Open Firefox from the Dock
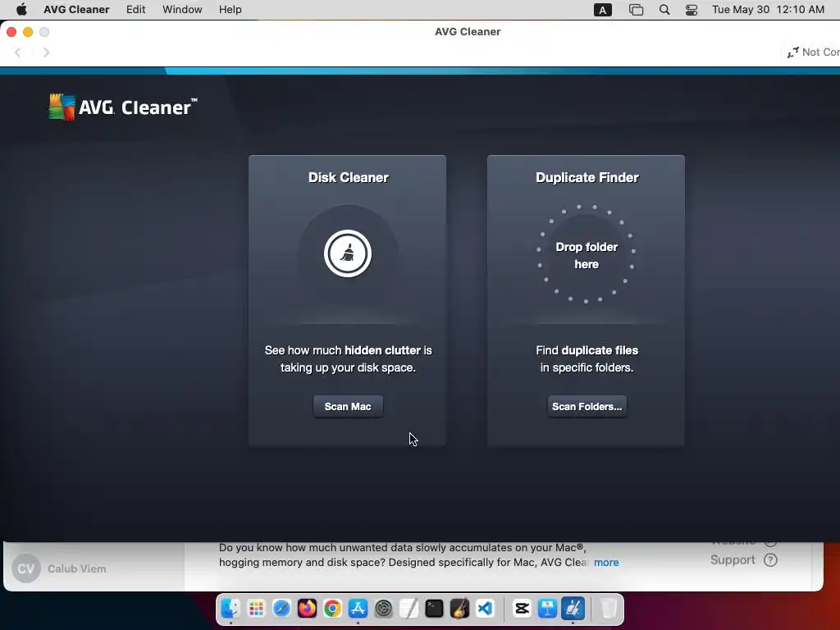This screenshot has width=840, height=630. 307,609
